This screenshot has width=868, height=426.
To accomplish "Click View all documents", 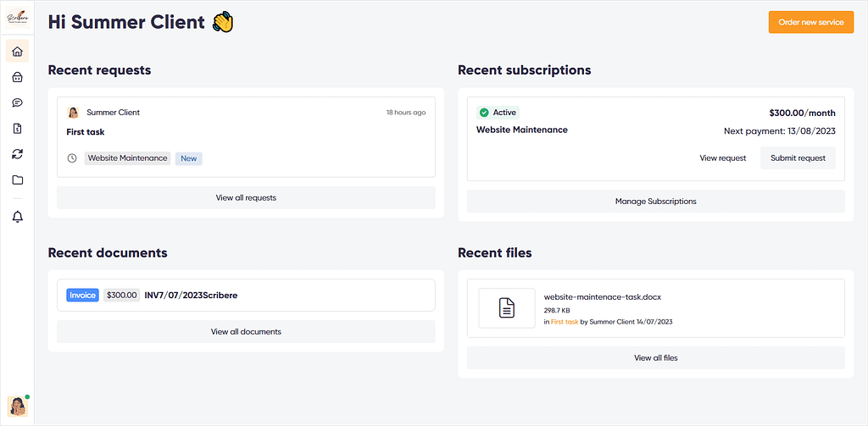I will [x=246, y=332].
